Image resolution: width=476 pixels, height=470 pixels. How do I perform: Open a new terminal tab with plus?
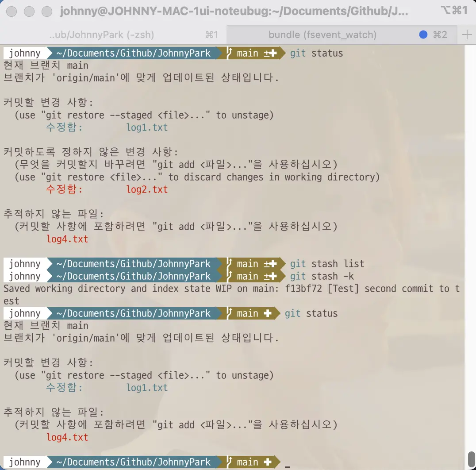467,35
